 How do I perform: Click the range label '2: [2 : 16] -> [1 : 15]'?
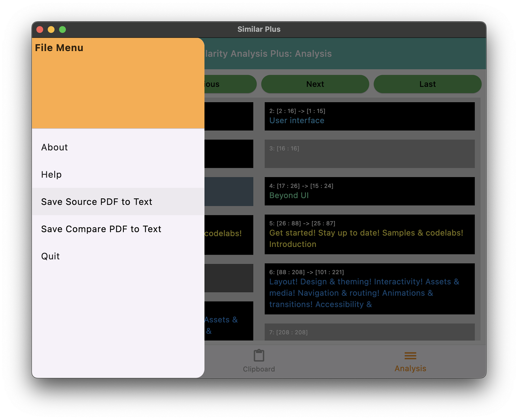coord(297,111)
